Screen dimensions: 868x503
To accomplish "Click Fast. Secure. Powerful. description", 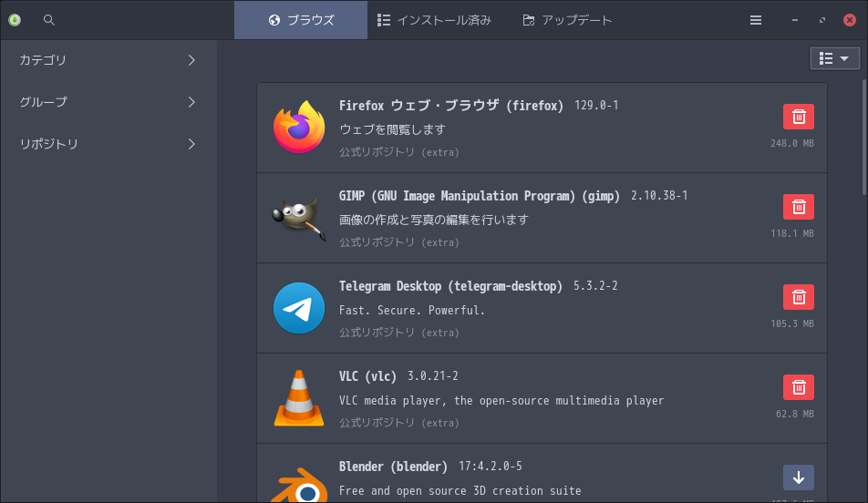I will point(412,310).
